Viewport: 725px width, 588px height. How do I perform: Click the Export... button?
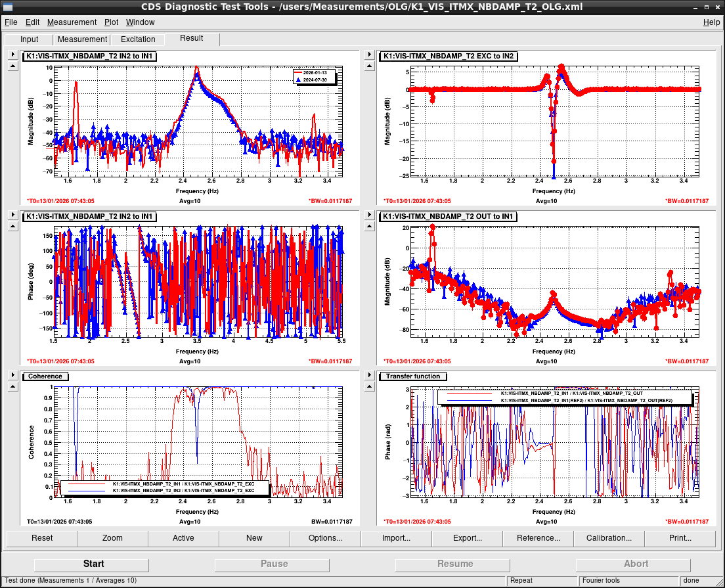tap(467, 538)
